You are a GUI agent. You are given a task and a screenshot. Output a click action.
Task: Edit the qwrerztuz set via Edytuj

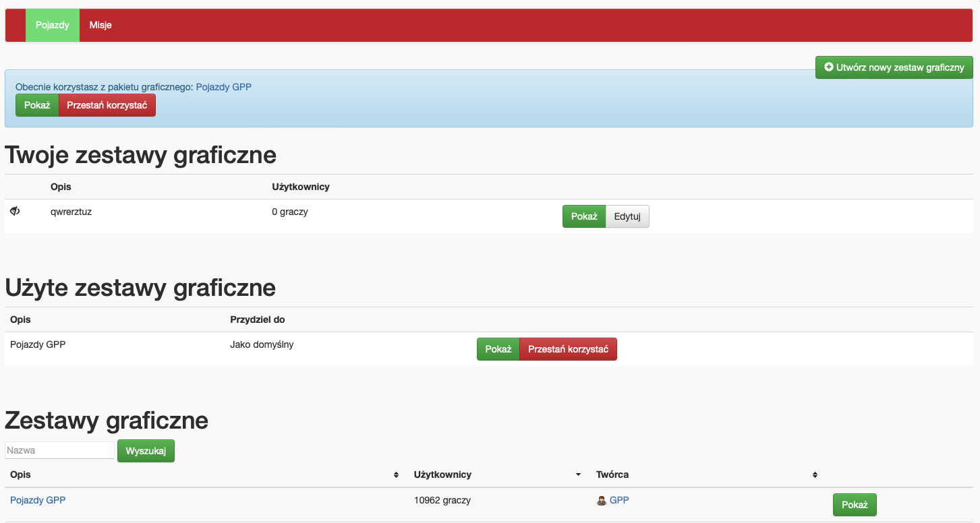click(x=627, y=216)
